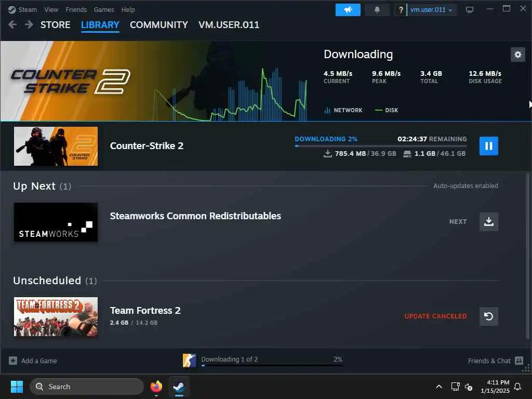Click Steamworks Common Redistributables title
Image resolution: width=532 pixels, height=399 pixels.
tap(195, 216)
